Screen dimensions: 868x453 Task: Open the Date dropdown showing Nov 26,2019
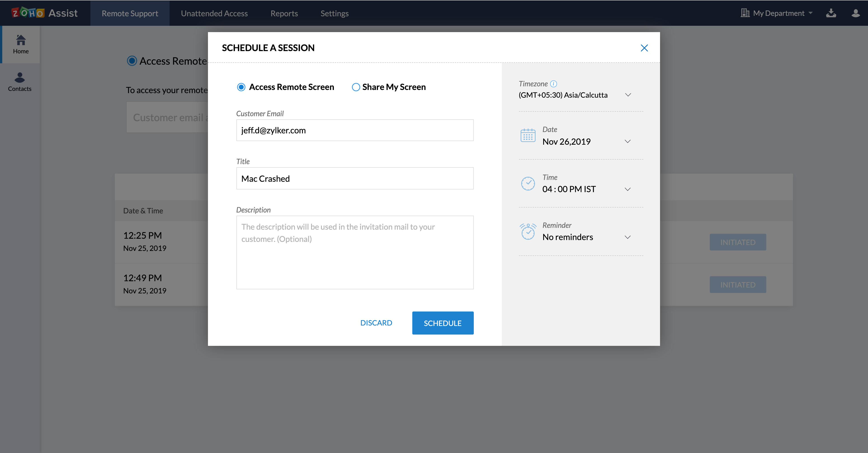coord(627,142)
